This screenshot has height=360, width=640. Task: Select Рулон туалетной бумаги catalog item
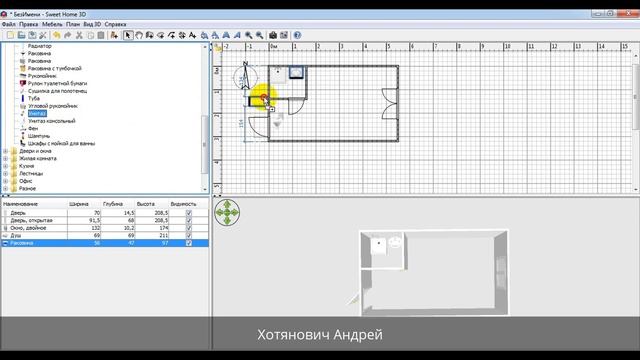click(x=57, y=83)
